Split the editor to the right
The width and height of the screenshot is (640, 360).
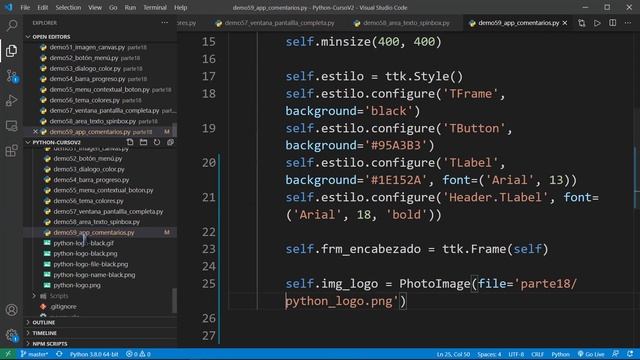tap(613, 23)
